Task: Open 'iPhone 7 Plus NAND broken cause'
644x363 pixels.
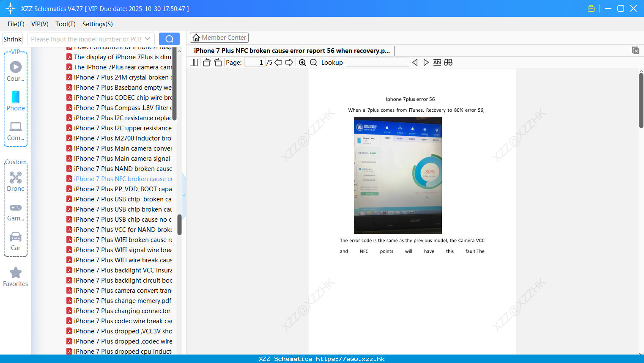Action: (119, 169)
